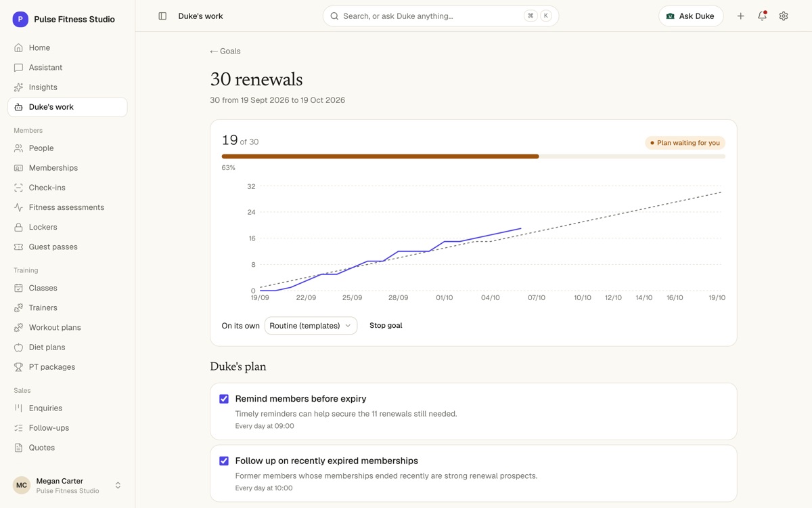Click the Pulse Fitness Studio logo
The image size is (812, 508).
20,20
